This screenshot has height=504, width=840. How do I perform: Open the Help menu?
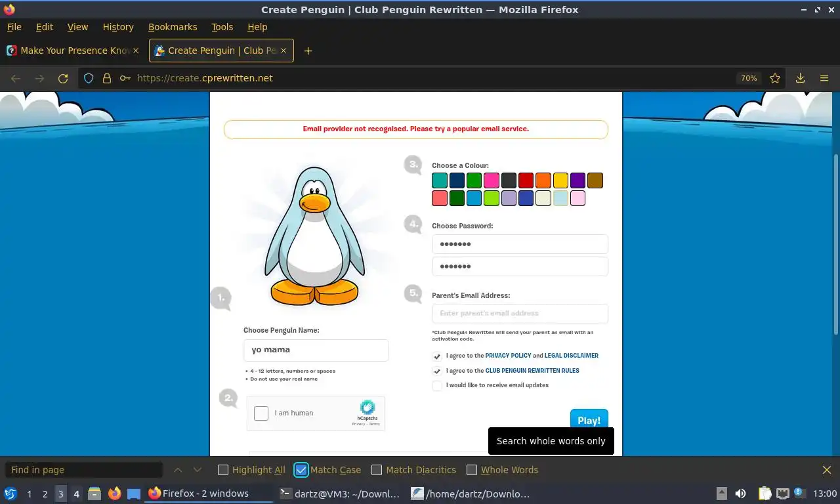pos(257,27)
